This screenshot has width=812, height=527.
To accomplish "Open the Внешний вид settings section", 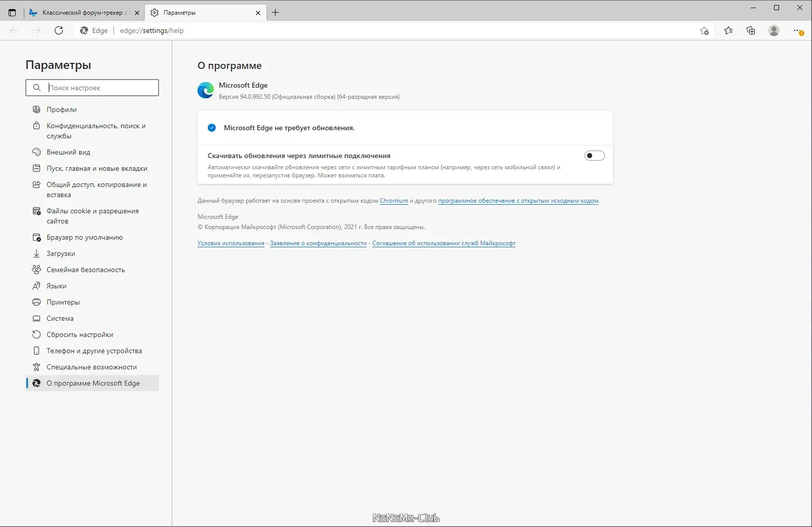I will [68, 152].
